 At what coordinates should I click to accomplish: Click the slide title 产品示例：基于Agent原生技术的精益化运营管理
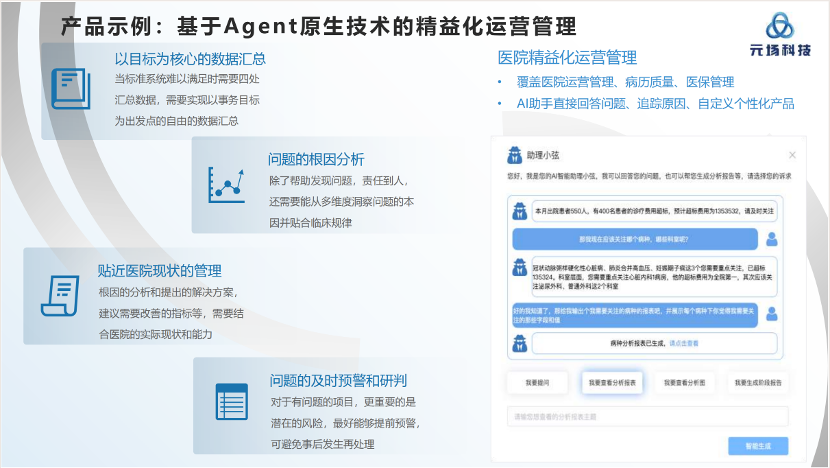pos(318,26)
